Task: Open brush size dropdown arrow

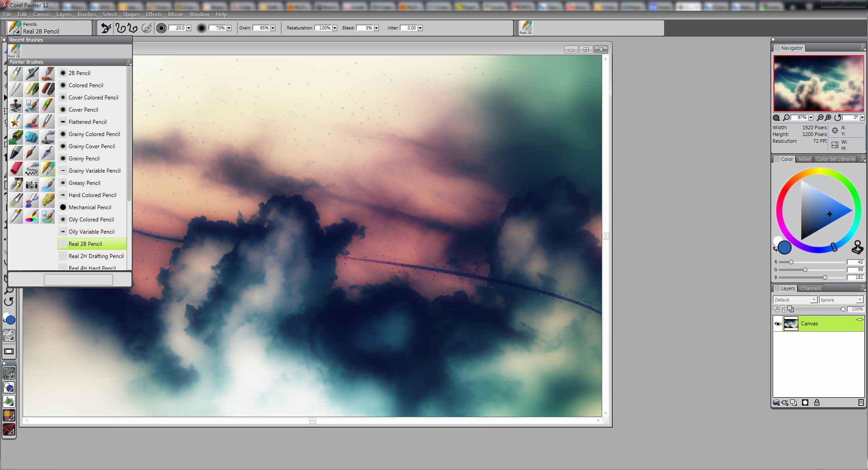Action: point(189,28)
